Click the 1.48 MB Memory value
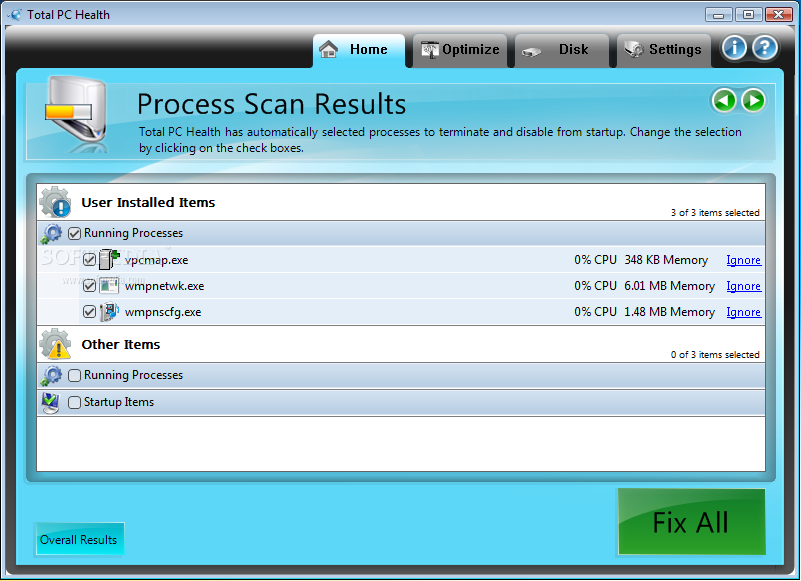This screenshot has width=801, height=581. pyautogui.click(x=669, y=312)
